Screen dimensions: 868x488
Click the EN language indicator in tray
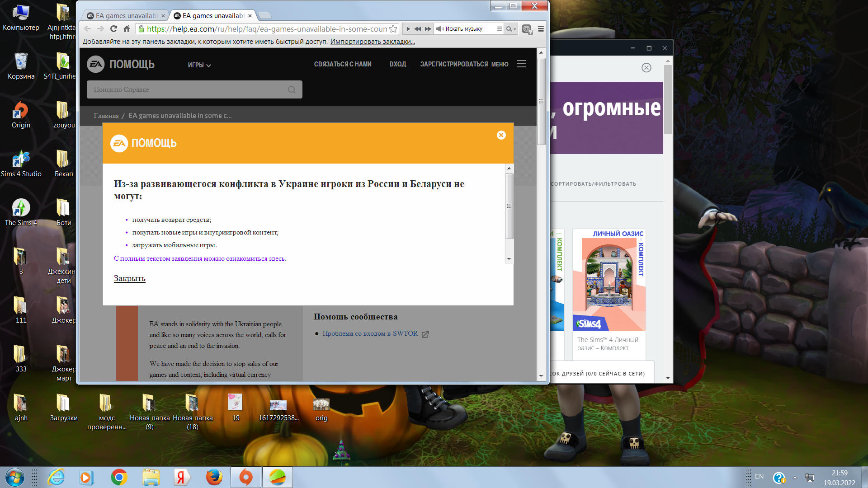759,476
